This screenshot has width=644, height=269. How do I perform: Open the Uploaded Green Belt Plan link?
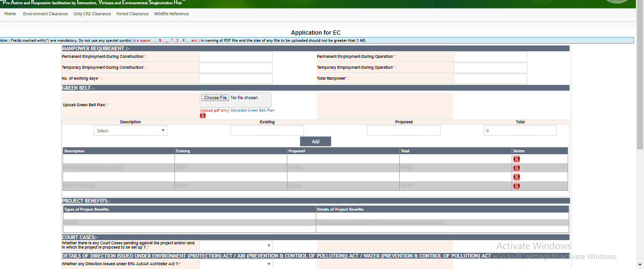click(252, 110)
